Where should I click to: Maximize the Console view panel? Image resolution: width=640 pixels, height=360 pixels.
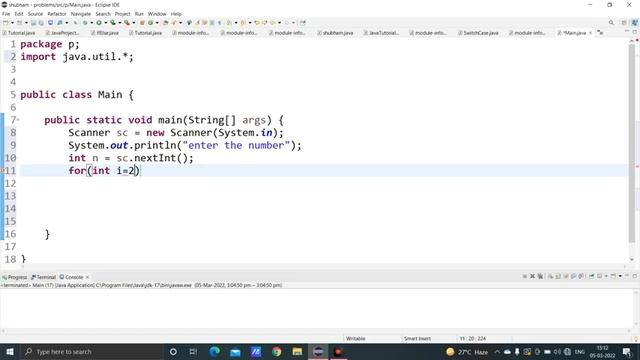tap(635, 276)
